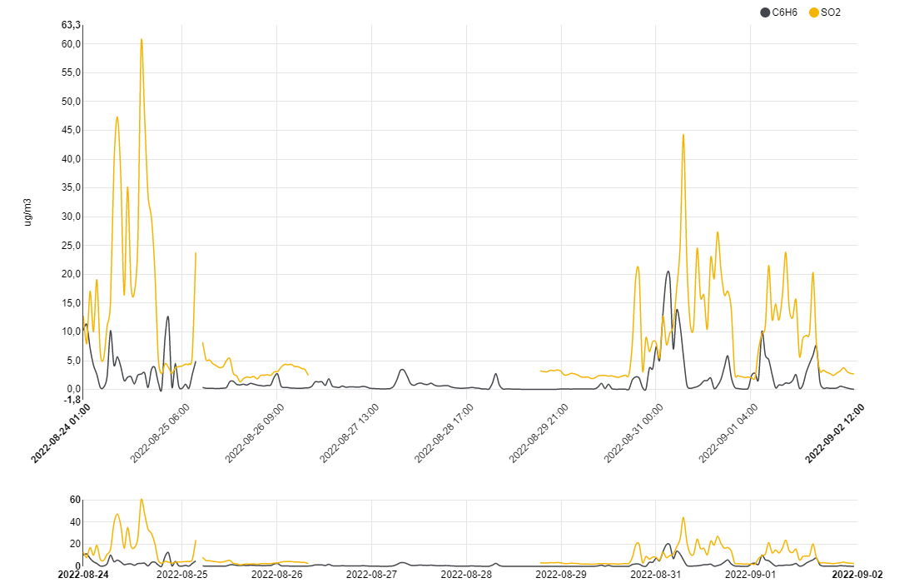This screenshot has width=924, height=583.
Task: Toggle the C6H6 series legend label
Action: tap(785, 12)
